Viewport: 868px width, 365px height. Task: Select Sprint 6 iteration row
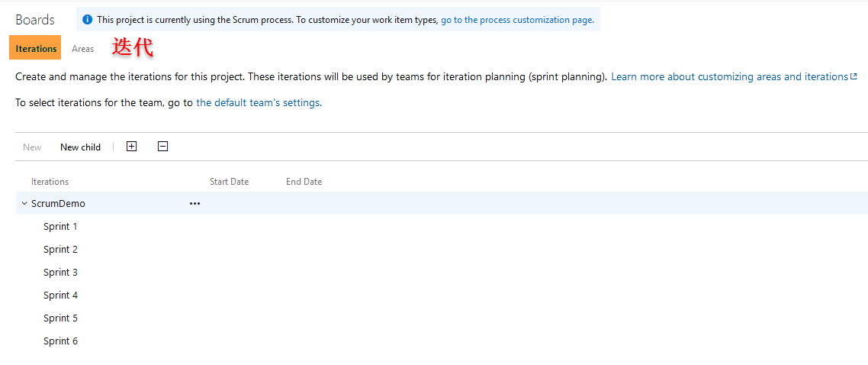60,341
